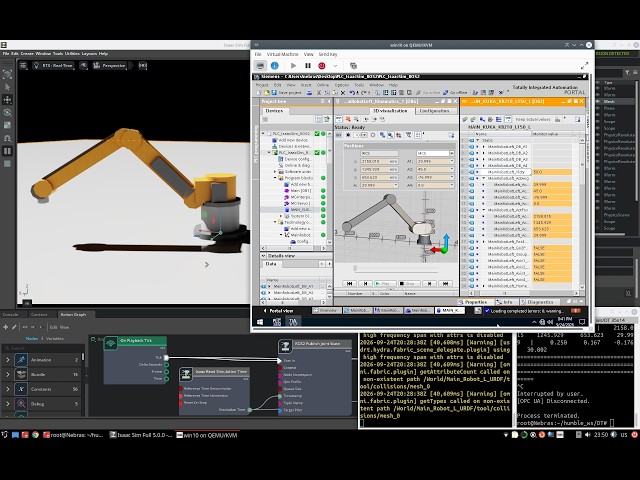Open the Utilities menu in Isaac Sim
This screenshot has width=640, height=480.
(72, 53)
